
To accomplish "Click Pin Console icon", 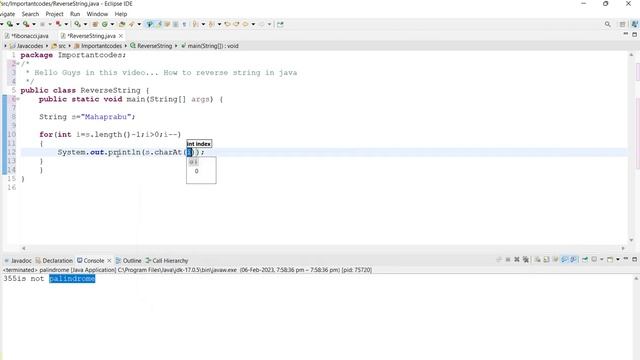I will pos(585,260).
